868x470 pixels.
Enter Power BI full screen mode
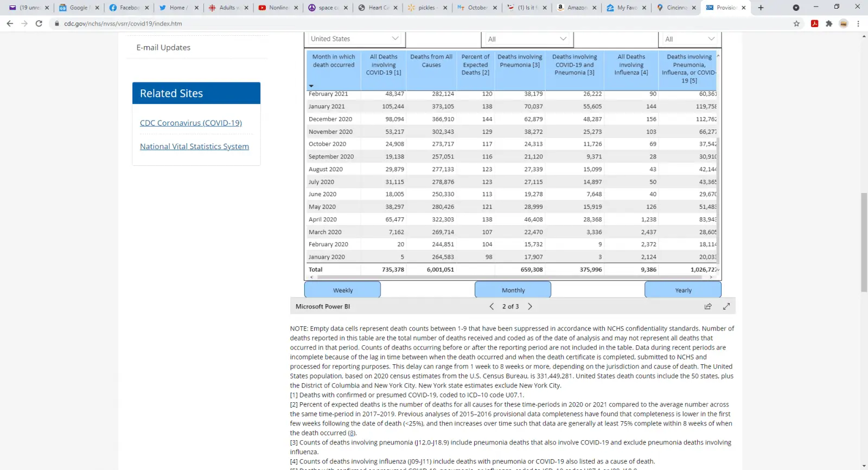[726, 306]
